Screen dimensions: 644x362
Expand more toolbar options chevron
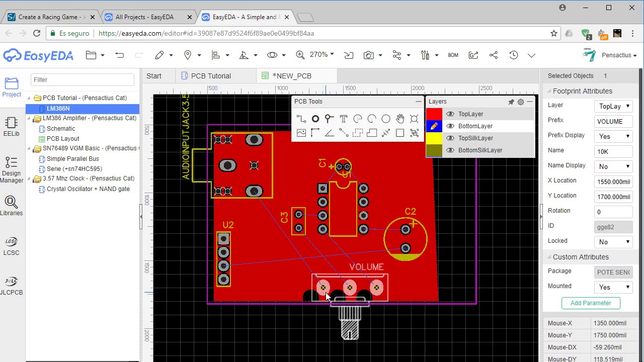pos(531,55)
